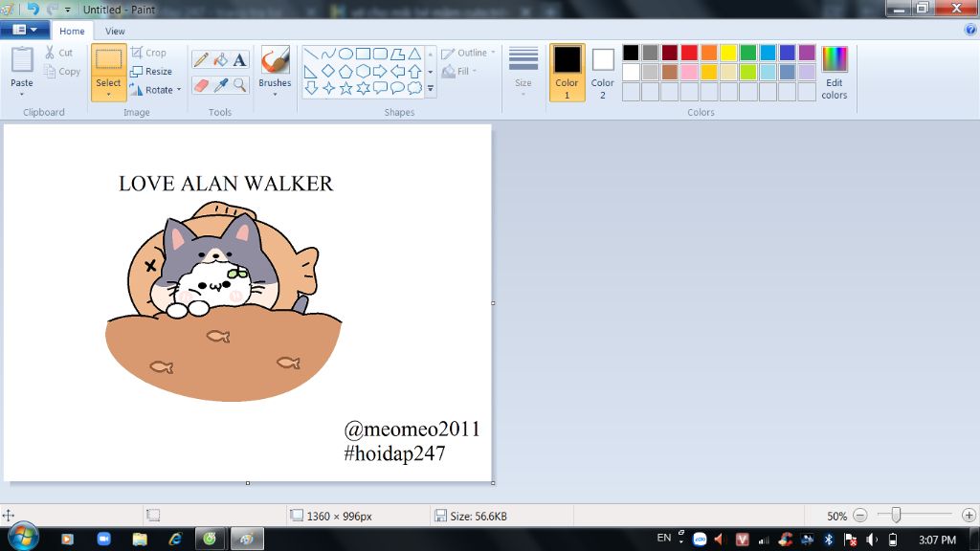The width and height of the screenshot is (980, 551).
Task: Click the Paste button
Action: pos(22,68)
